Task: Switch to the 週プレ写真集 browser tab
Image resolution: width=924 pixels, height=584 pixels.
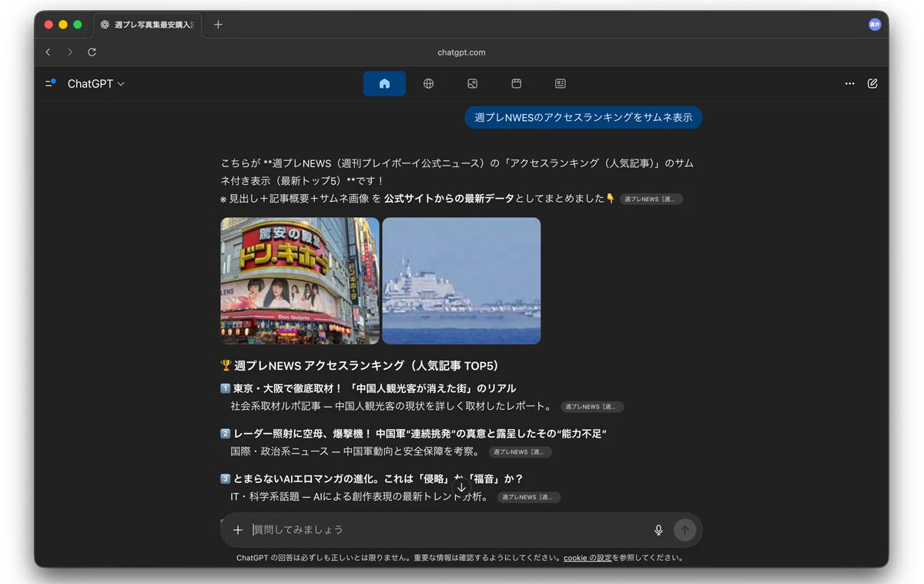Action: tap(146, 25)
